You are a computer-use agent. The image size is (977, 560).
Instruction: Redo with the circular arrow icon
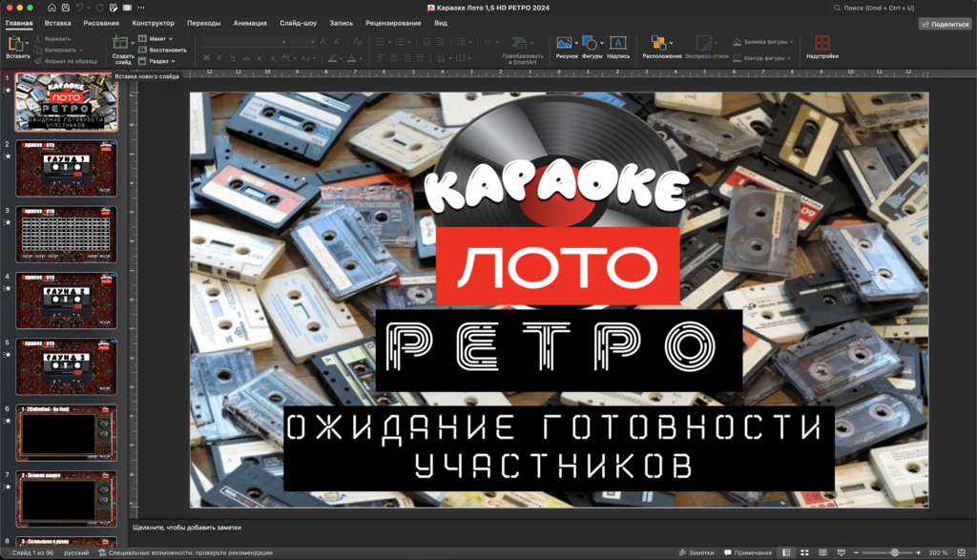click(99, 8)
